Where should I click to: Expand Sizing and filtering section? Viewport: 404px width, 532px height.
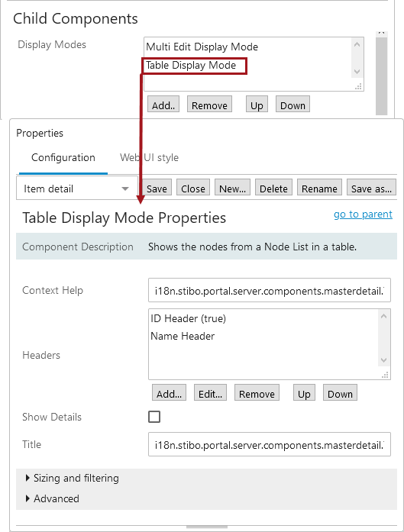73,478
